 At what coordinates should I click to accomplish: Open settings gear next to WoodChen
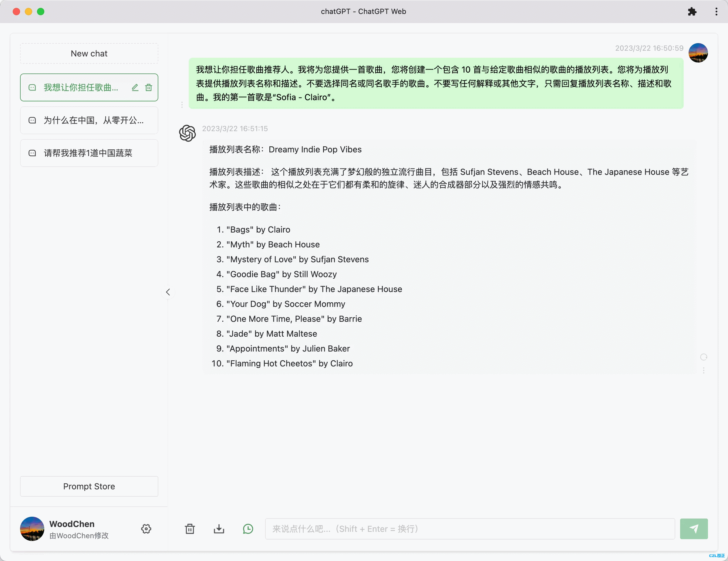pyautogui.click(x=146, y=529)
